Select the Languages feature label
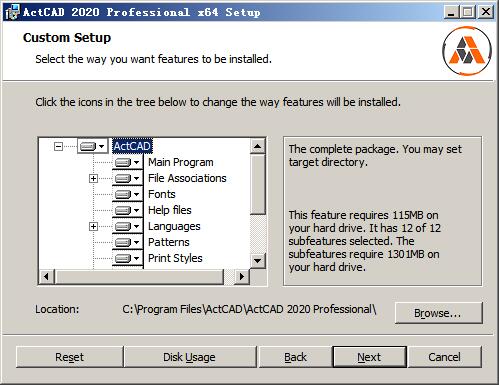The height and width of the screenshot is (385, 499). (174, 226)
